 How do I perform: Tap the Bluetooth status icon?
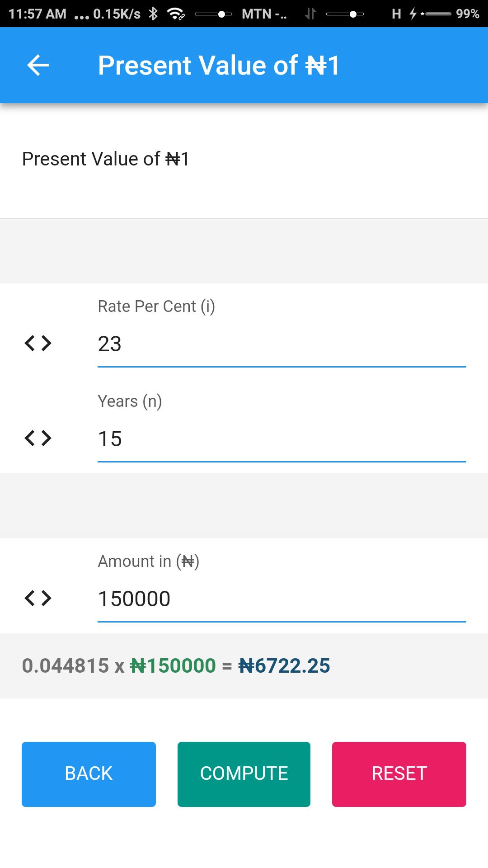[x=154, y=14]
